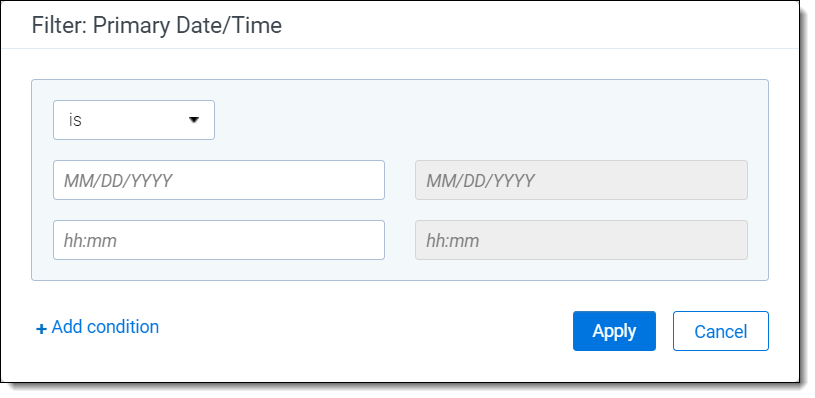Image resolution: width=815 pixels, height=398 pixels.
Task: Set start time by clicking the white time input
Action: (x=219, y=240)
